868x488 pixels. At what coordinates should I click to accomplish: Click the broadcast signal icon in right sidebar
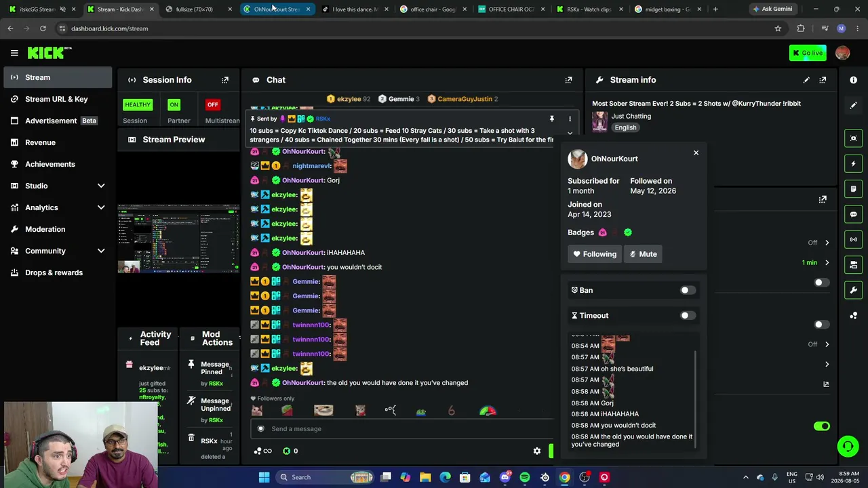point(853,239)
